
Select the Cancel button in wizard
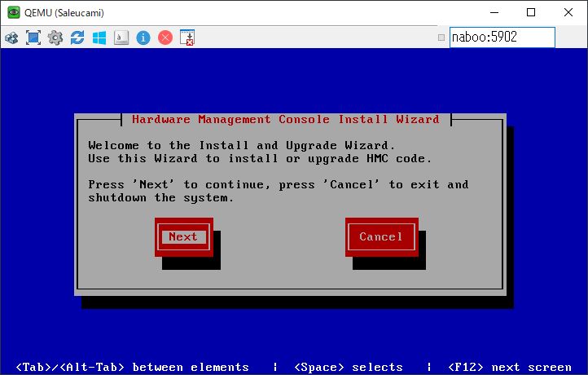click(381, 237)
